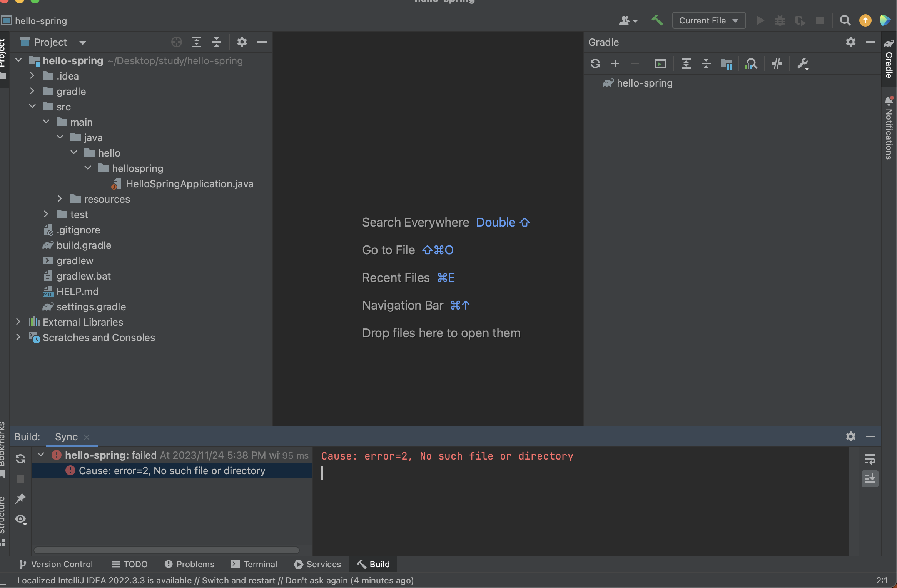Click the Build hammer icon in top toolbar
This screenshot has width=897, height=588.
pos(657,20)
